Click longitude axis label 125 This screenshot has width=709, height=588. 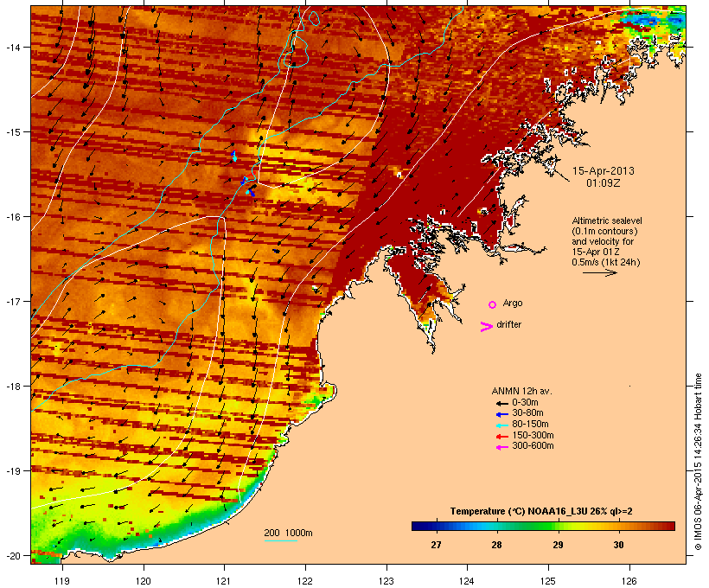click(x=548, y=581)
